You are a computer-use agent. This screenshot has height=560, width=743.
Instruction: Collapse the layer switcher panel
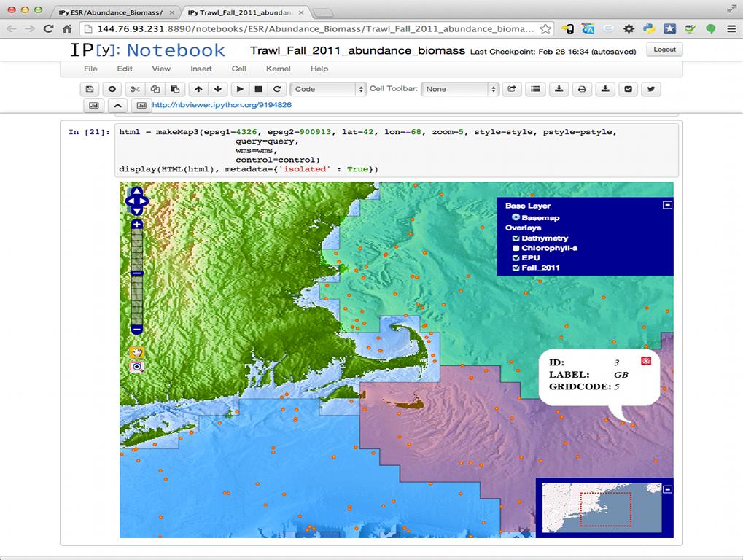(667, 205)
